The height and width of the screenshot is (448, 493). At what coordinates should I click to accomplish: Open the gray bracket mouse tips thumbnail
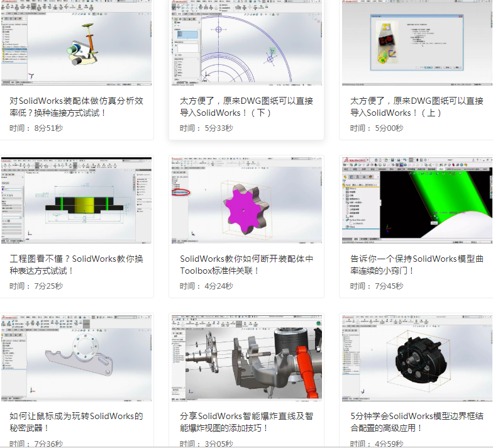click(x=76, y=357)
